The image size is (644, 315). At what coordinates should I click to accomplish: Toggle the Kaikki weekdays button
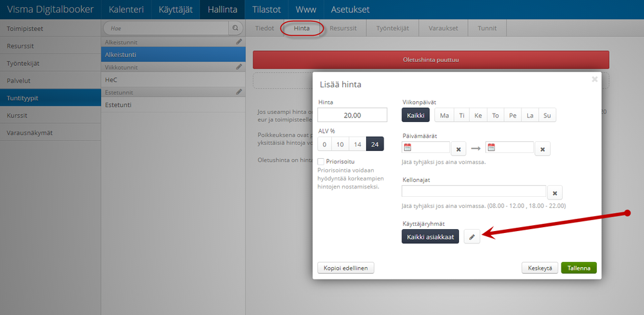point(415,116)
